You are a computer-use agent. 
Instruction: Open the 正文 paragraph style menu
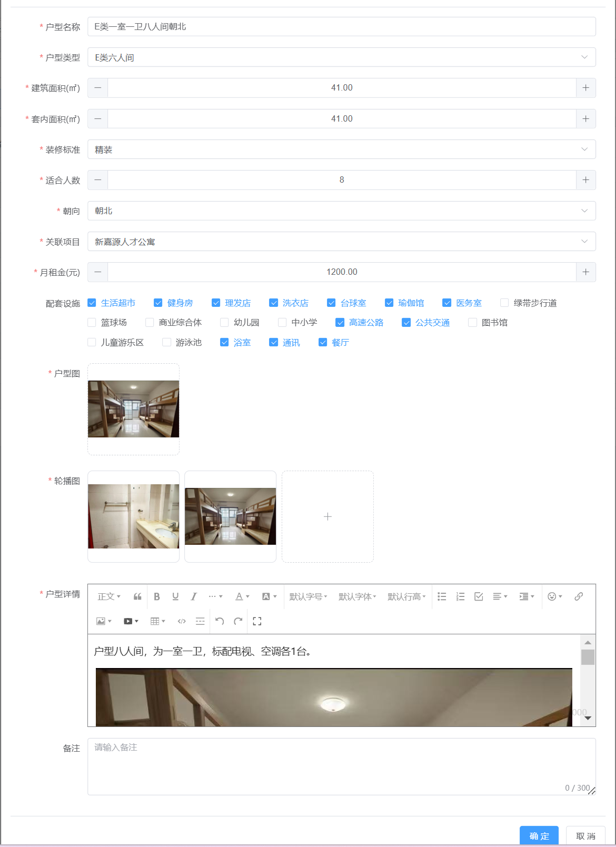pyautogui.click(x=109, y=596)
